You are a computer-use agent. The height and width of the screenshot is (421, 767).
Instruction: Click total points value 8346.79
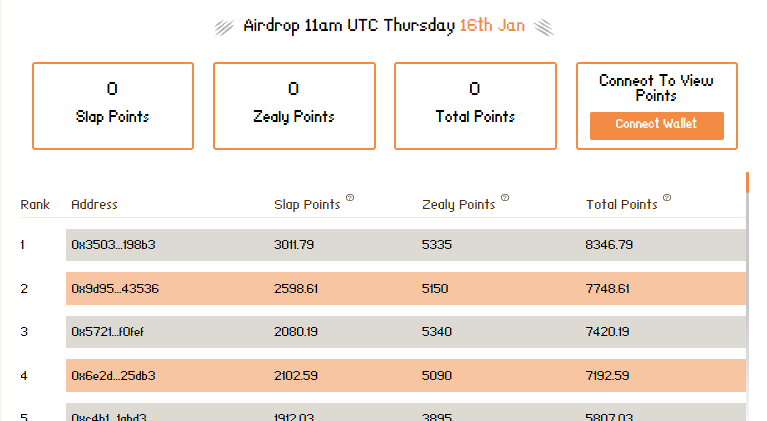[609, 244]
